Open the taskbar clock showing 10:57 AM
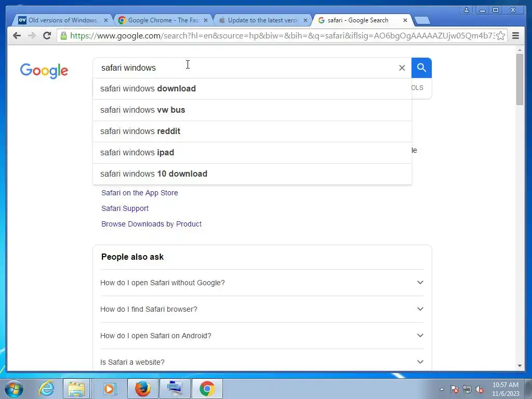Image resolution: width=532 pixels, height=399 pixels. click(x=506, y=389)
